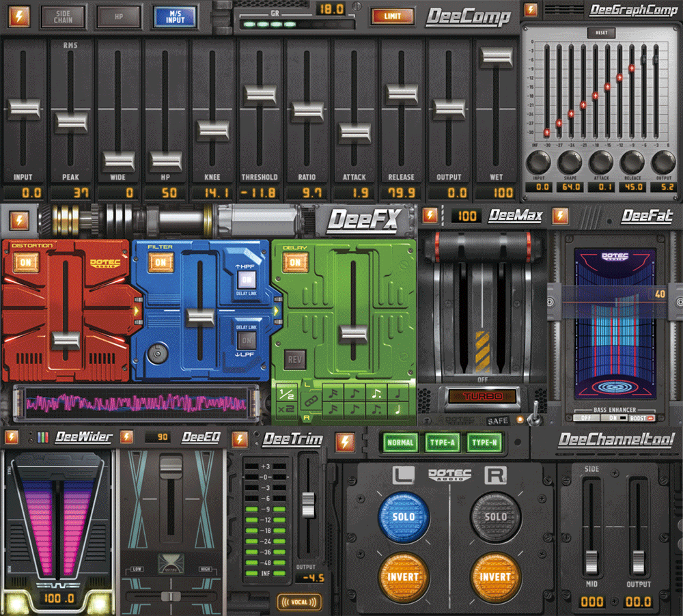
Task: Click the blue left channel SOLO button
Action: point(403,517)
